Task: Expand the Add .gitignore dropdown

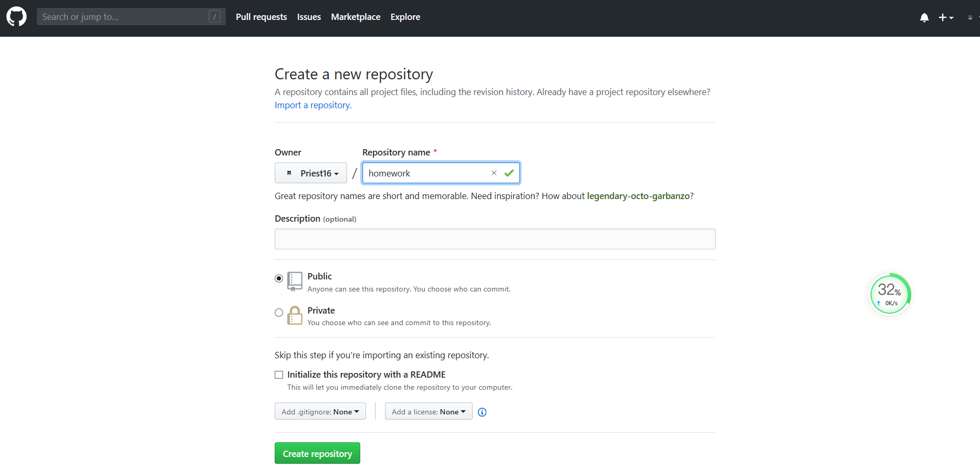Action: click(320, 411)
